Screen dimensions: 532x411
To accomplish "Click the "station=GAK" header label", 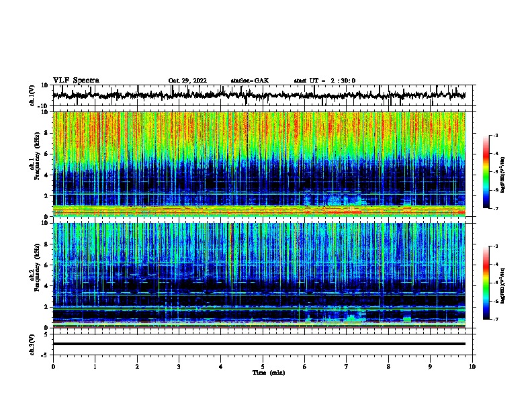I will pyautogui.click(x=250, y=81).
